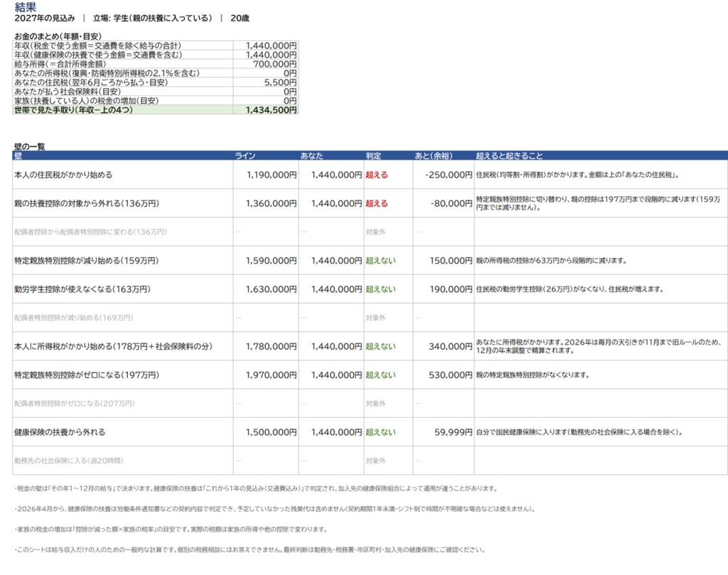Screen dimensions: 728x575
Task: Select the 世帯で見た手取り label cell
Action: click(x=122, y=110)
